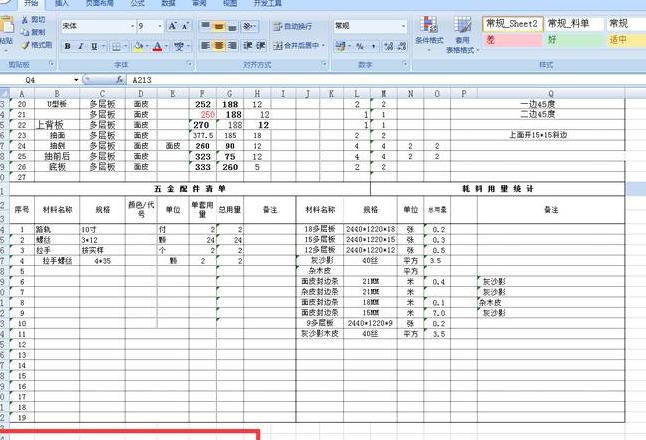Open the Alignment group dialog launcher
The height and width of the screenshot is (440, 646).
(324, 64)
